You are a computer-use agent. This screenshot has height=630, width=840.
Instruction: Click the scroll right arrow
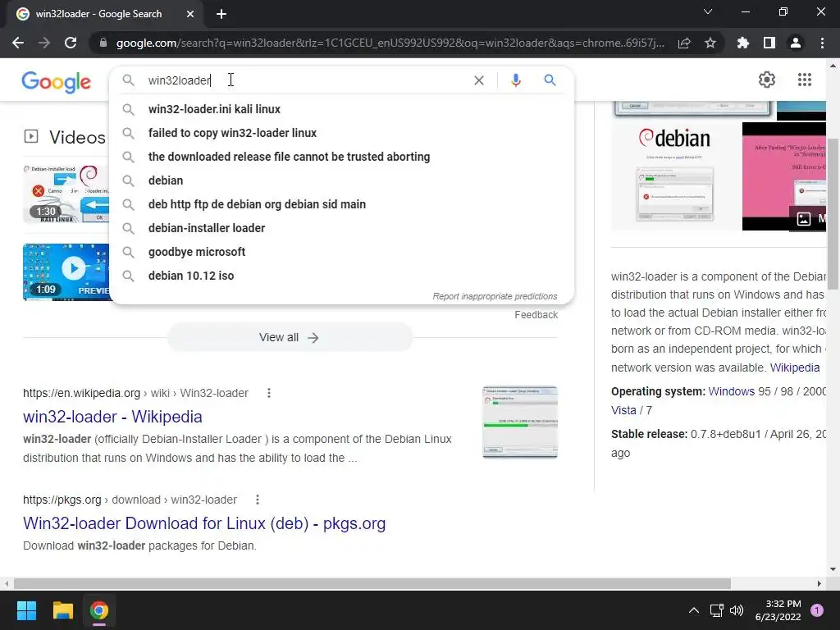(819, 583)
